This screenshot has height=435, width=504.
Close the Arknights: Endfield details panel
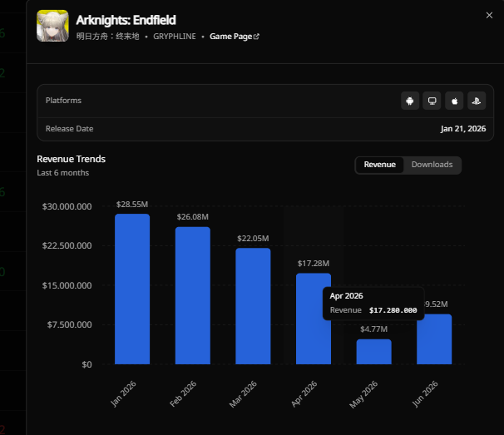tap(489, 15)
